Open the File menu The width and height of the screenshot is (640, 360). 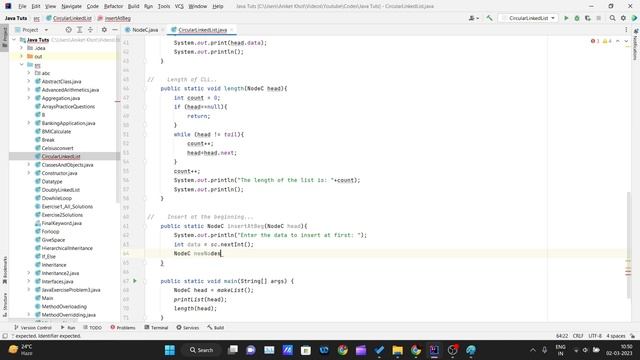(22, 6)
